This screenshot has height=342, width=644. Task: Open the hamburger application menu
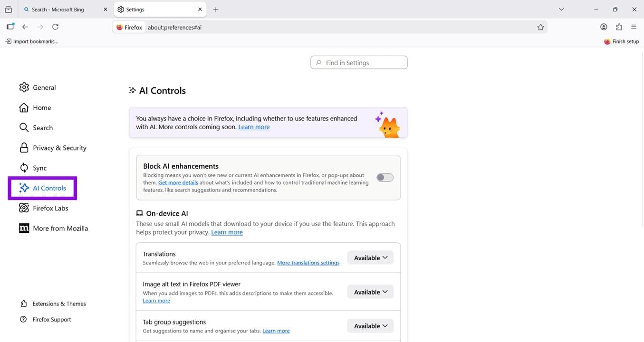[634, 27]
